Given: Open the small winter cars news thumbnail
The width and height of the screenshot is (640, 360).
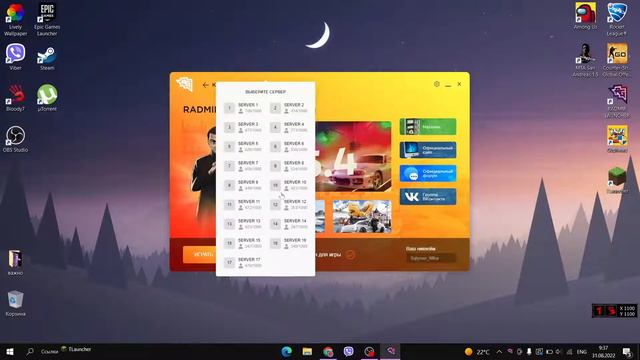Looking at the screenshot, I should pyautogui.click(x=362, y=216).
